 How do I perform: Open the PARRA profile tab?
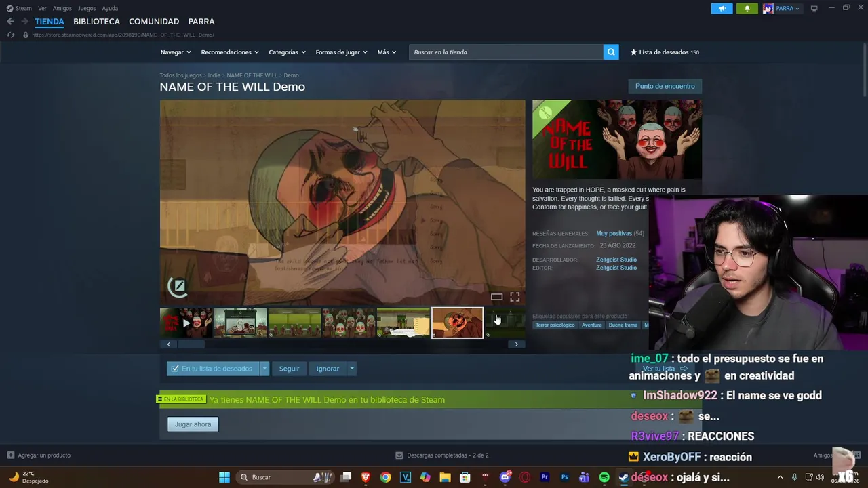click(201, 22)
